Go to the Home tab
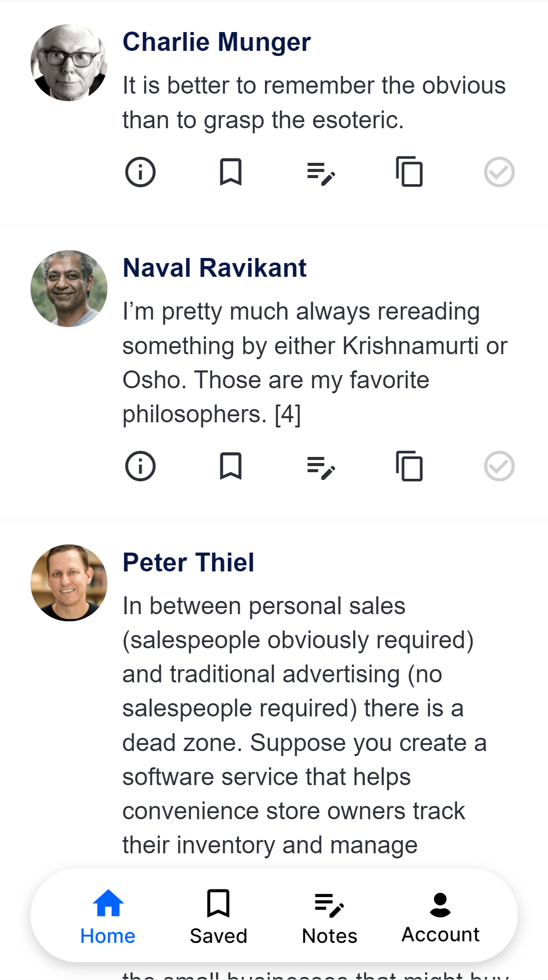Viewport: 548px width, 980px height. [x=108, y=916]
